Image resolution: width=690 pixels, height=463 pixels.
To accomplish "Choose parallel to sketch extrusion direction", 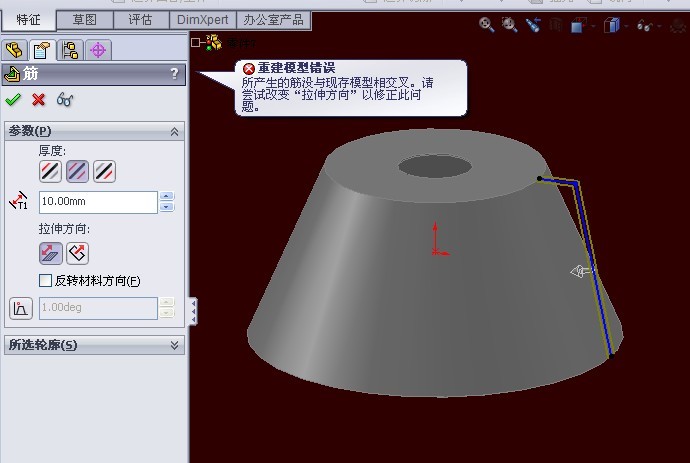I will point(51,253).
